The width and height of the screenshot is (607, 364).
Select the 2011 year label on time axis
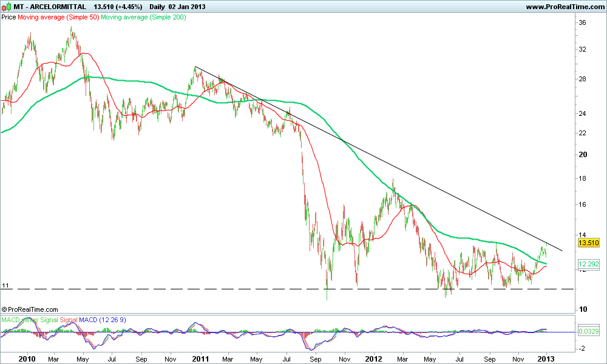point(200,359)
